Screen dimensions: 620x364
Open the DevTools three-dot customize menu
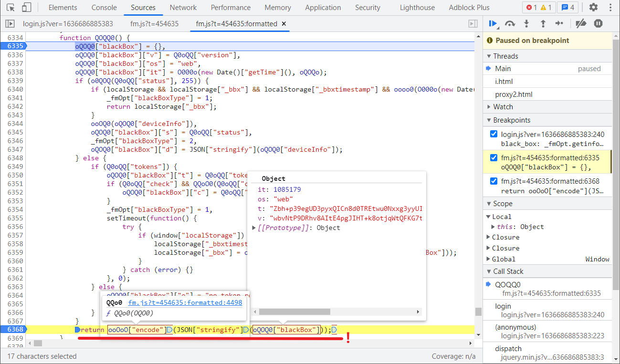(x=610, y=8)
